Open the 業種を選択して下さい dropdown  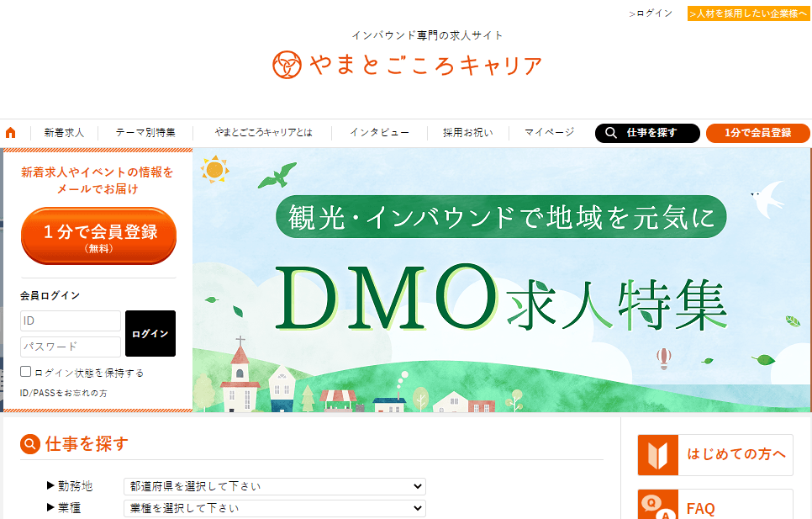pyautogui.click(x=275, y=508)
